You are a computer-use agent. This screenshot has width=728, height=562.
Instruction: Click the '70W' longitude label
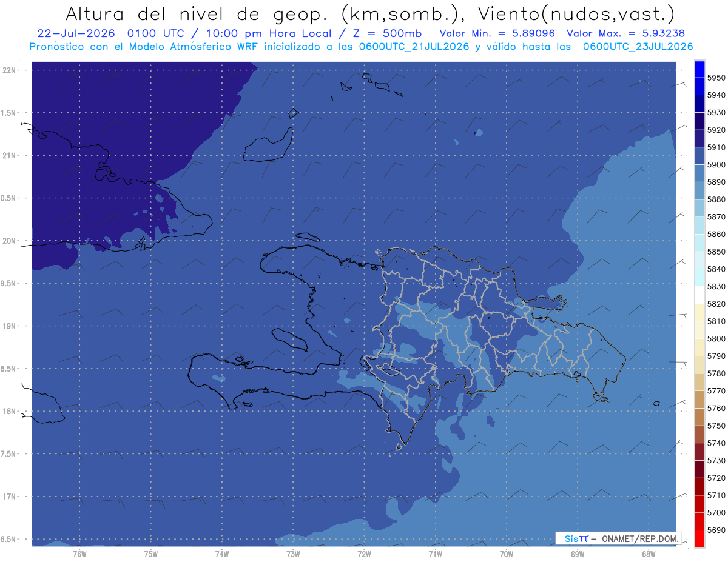coord(507,554)
